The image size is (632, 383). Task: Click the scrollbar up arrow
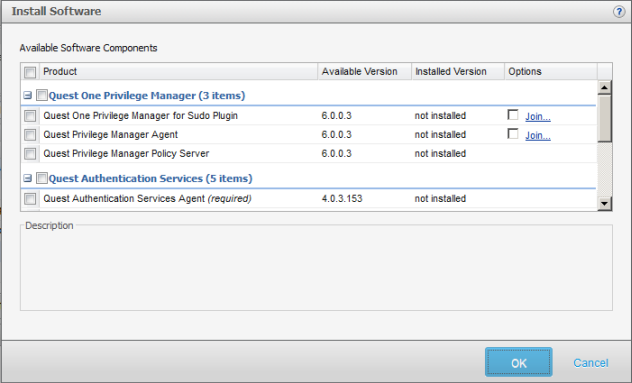coord(604,87)
